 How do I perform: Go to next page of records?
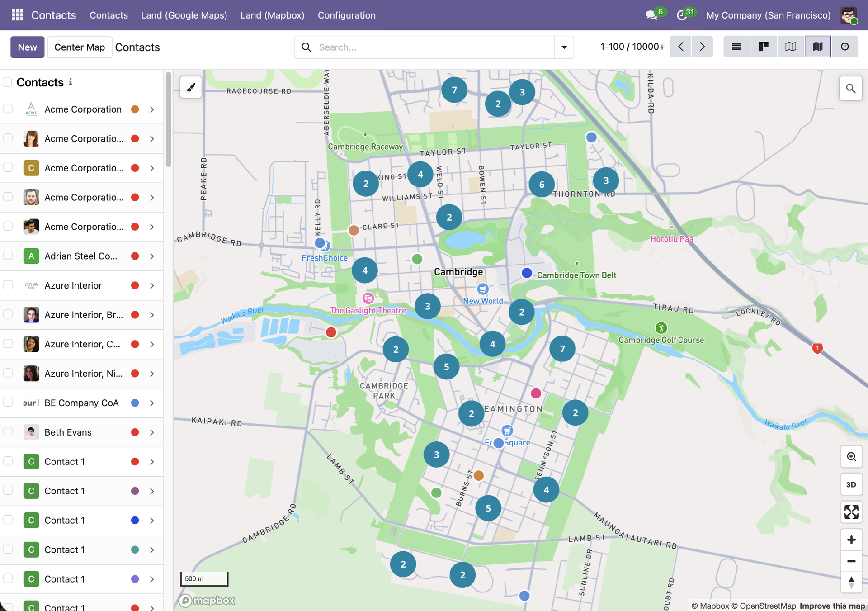click(702, 47)
